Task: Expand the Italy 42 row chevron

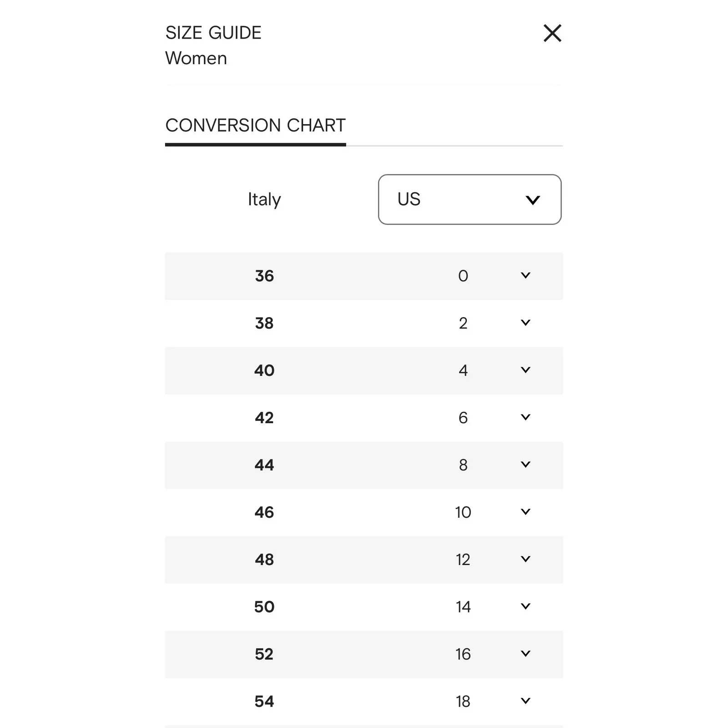Action: tap(526, 418)
